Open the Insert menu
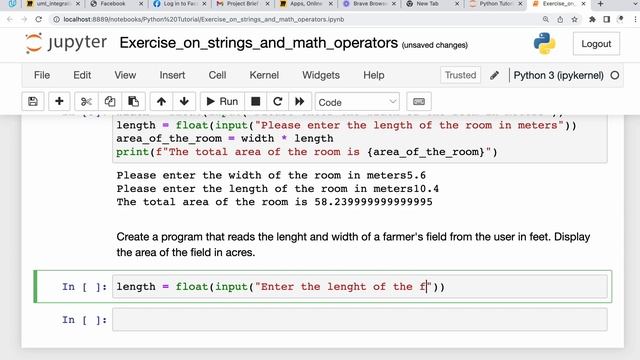This screenshot has width=640, height=360. click(172, 76)
